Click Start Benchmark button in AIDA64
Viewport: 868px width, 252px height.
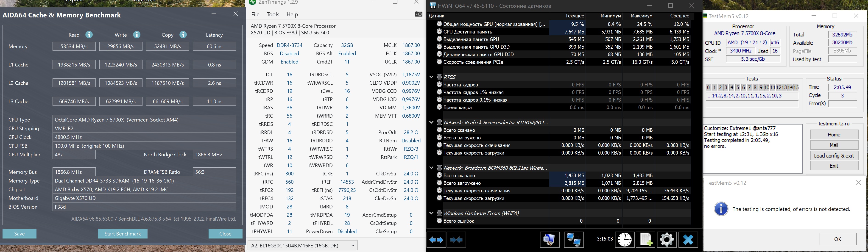[123, 234]
